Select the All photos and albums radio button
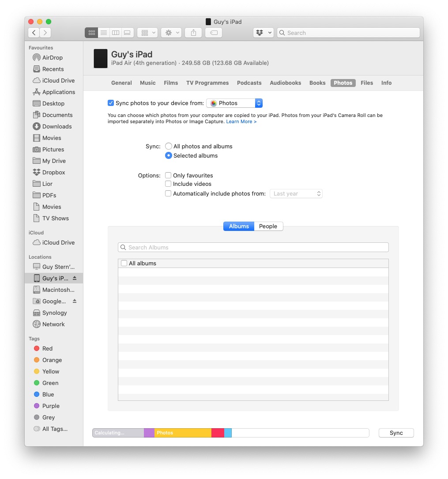The width and height of the screenshot is (448, 479). coord(168,146)
